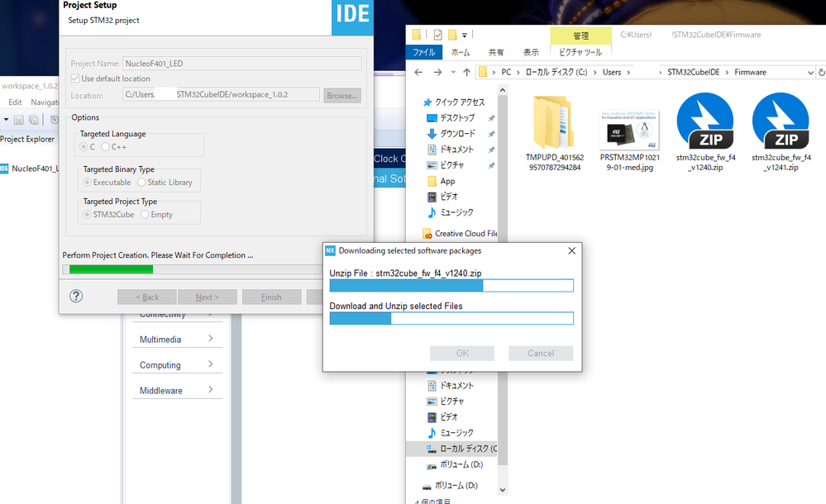Screen dimensions: 826x504
Task: Click the pinned デスクトップ icon in navigation pane
Action: point(432,118)
